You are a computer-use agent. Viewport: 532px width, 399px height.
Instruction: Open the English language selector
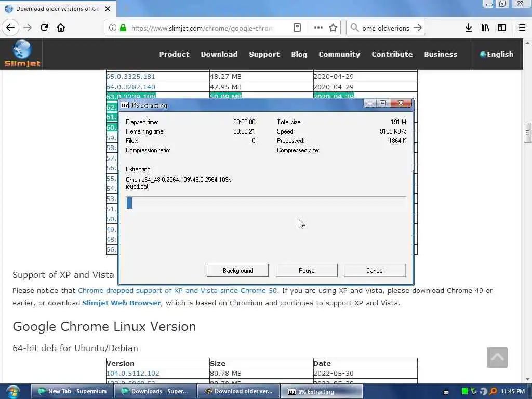(496, 54)
